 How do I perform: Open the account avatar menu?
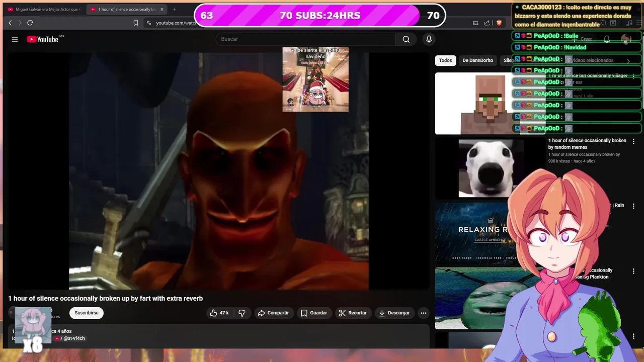pos(626,39)
